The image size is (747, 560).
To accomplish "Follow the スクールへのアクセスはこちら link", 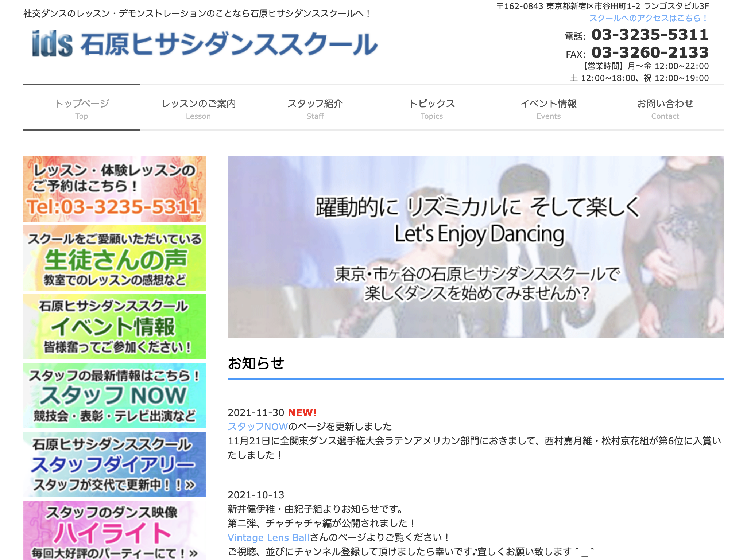I will pyautogui.click(x=648, y=18).
